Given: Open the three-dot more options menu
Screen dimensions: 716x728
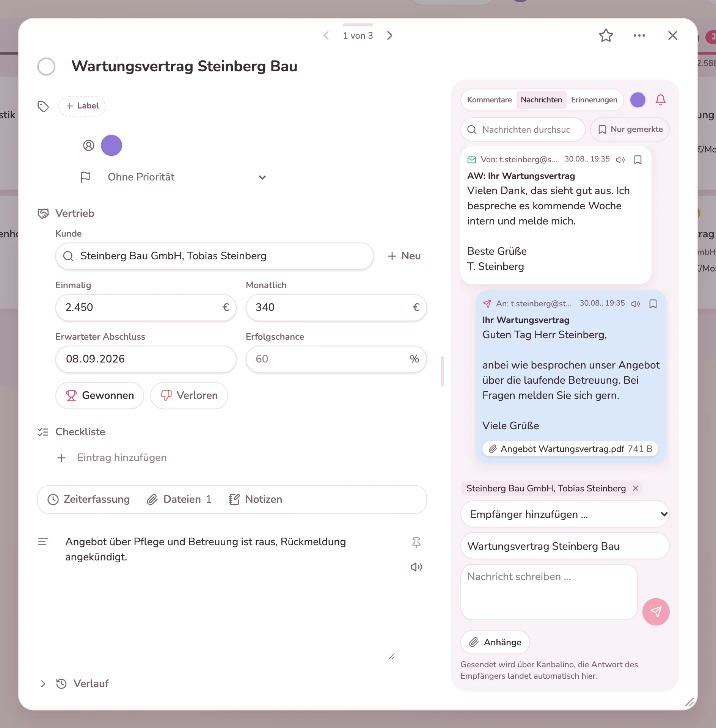Looking at the screenshot, I should pyautogui.click(x=639, y=36).
